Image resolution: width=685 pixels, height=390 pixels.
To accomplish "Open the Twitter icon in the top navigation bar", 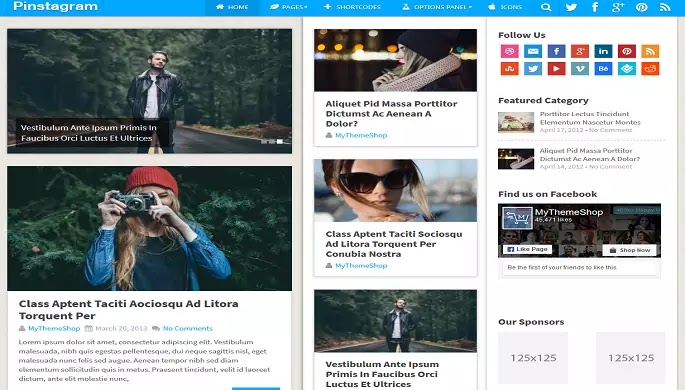I will pyautogui.click(x=571, y=7).
